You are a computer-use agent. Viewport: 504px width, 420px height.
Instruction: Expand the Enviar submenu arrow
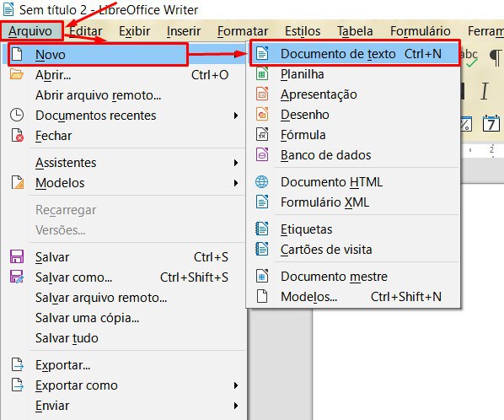point(236,406)
